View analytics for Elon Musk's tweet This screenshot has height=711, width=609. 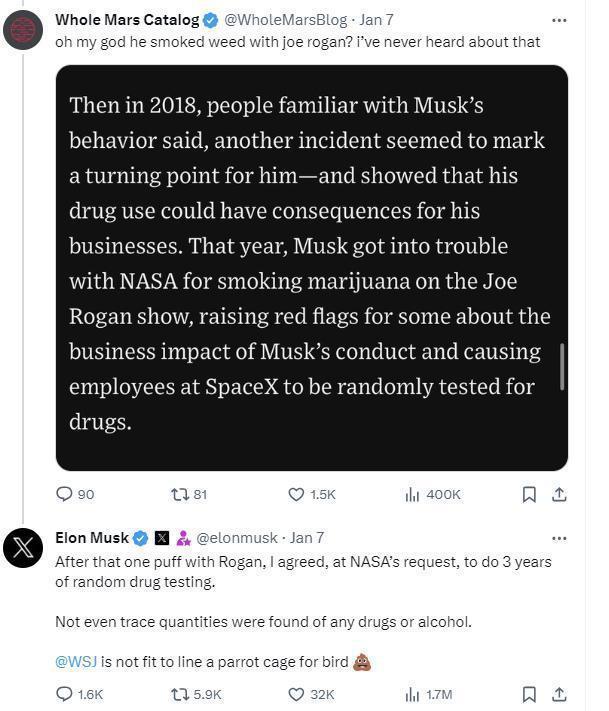(411, 694)
